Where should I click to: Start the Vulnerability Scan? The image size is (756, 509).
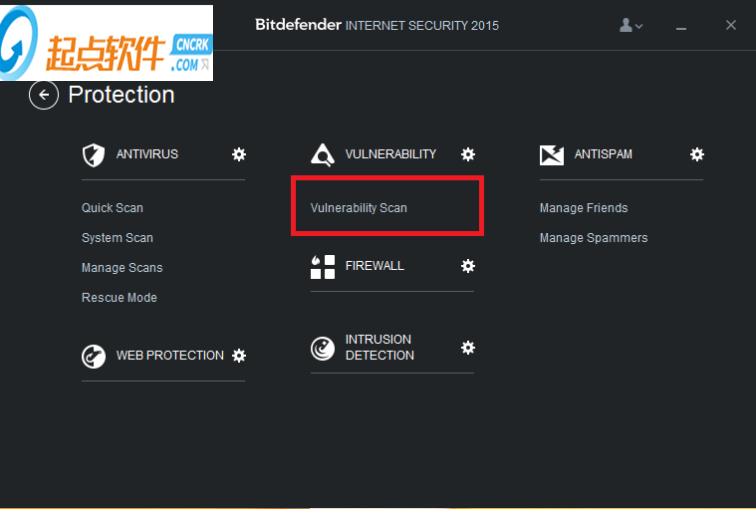tap(359, 208)
